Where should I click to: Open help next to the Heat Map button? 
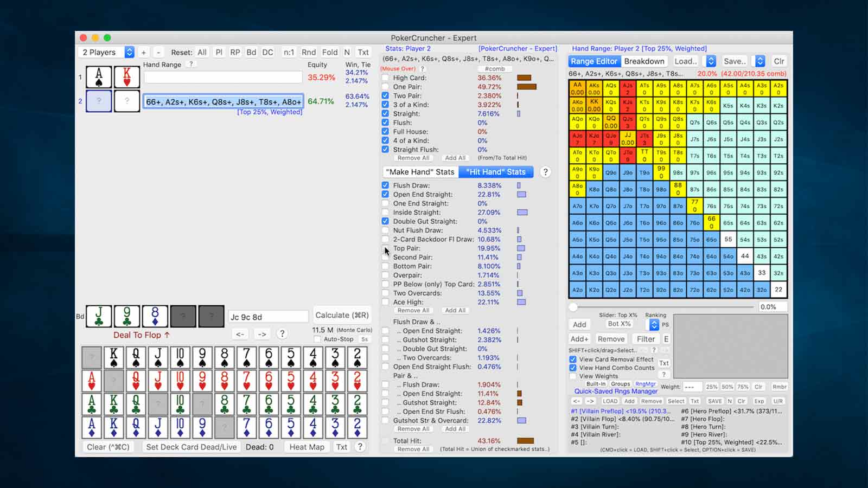coord(360,447)
